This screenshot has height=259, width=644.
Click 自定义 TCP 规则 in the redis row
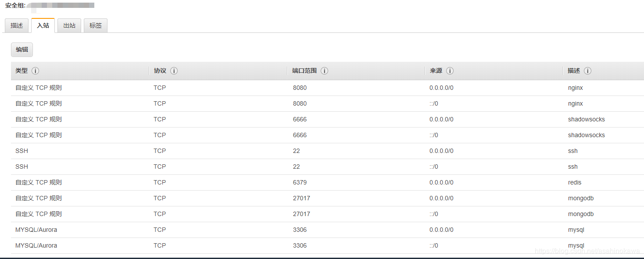pos(39,182)
